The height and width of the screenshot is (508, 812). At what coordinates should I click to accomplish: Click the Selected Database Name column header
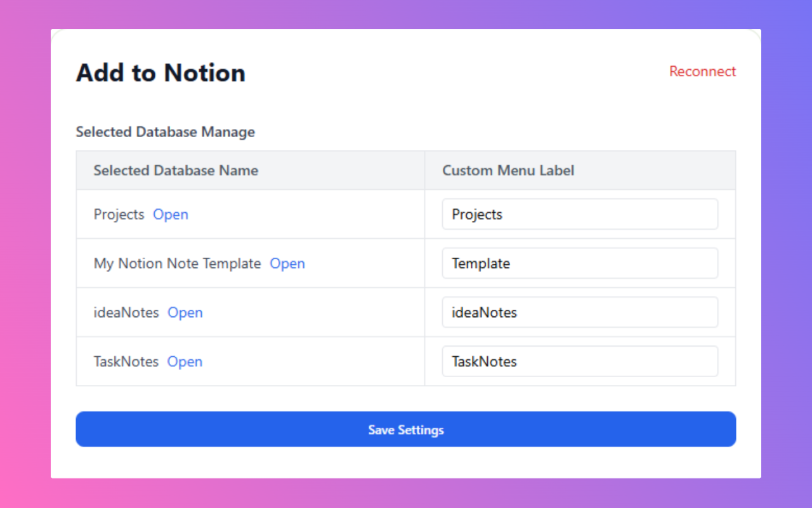(x=176, y=170)
